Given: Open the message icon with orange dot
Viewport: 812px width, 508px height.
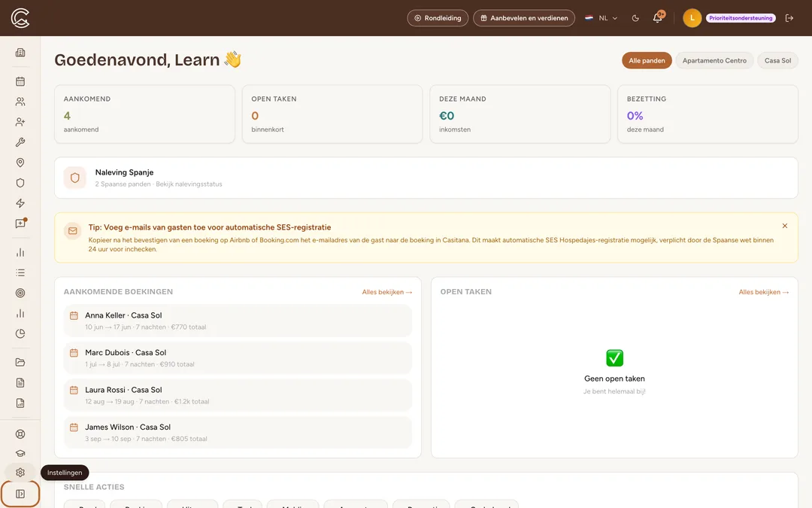Looking at the screenshot, I should [x=20, y=224].
